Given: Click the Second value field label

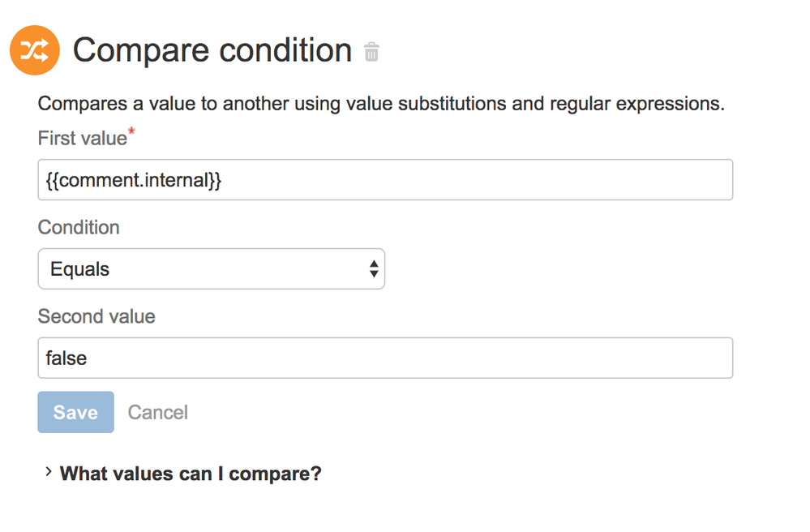Looking at the screenshot, I should (96, 316).
